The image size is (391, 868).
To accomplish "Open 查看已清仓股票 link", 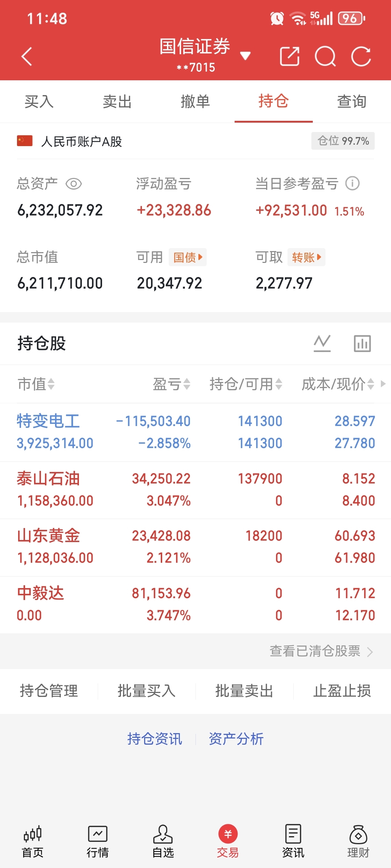I will (321, 651).
